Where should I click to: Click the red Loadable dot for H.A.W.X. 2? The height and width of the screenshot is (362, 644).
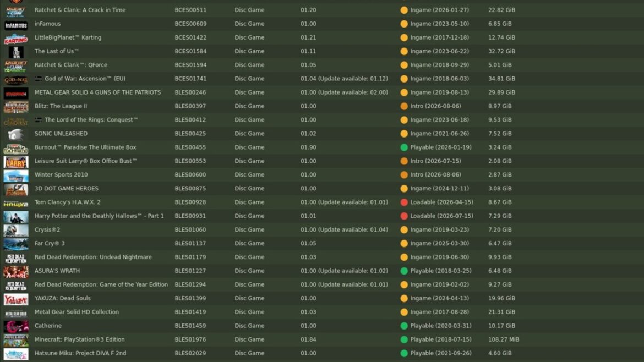point(404,202)
